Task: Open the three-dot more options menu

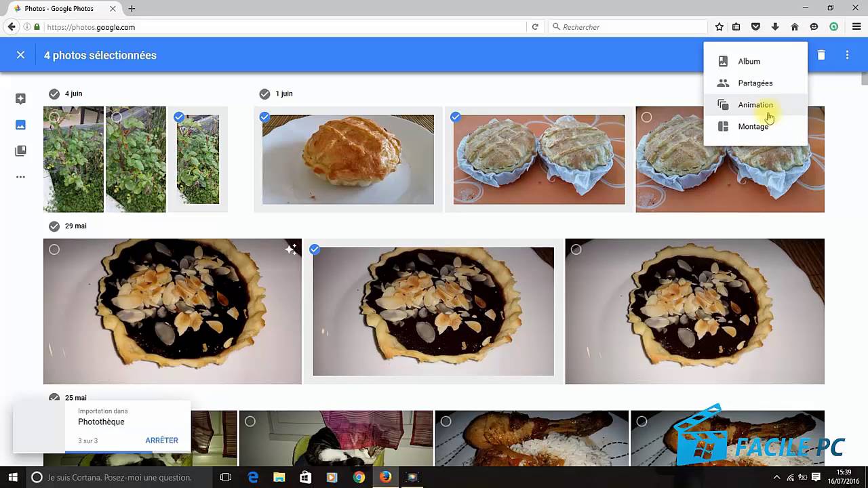Action: 847,55
